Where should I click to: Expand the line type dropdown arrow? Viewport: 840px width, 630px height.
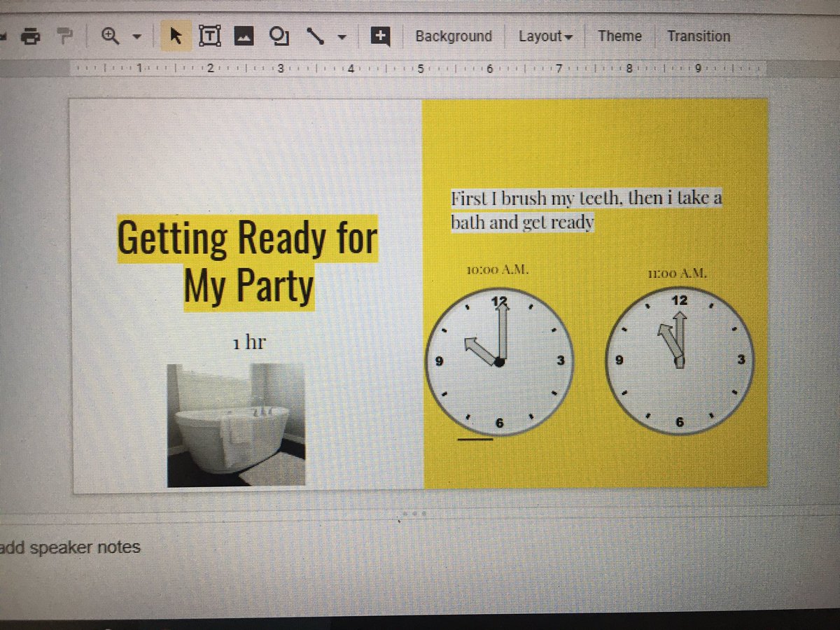tap(342, 37)
